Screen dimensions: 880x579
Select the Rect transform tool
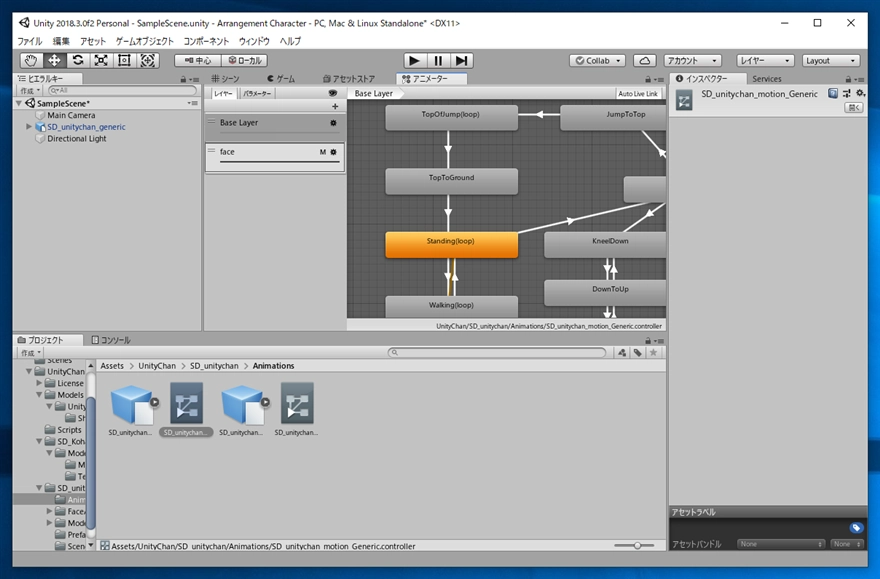pos(124,61)
